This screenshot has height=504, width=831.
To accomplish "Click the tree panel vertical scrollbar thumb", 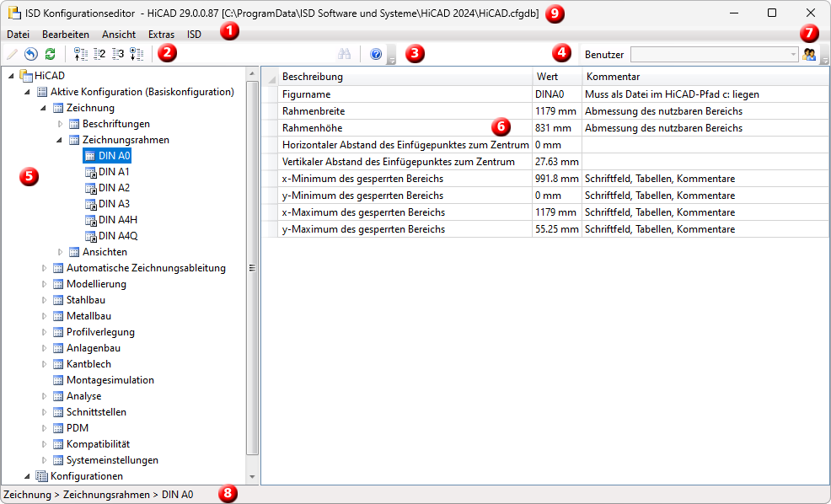I will (252, 268).
